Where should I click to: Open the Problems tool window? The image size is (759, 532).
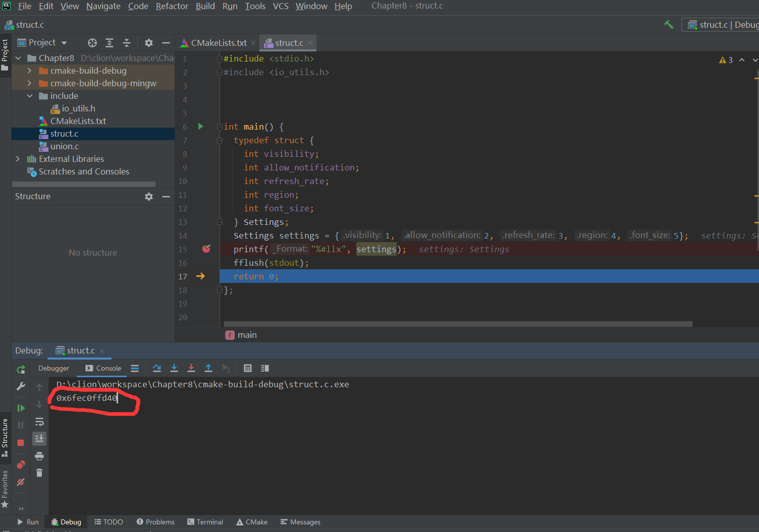click(x=155, y=522)
